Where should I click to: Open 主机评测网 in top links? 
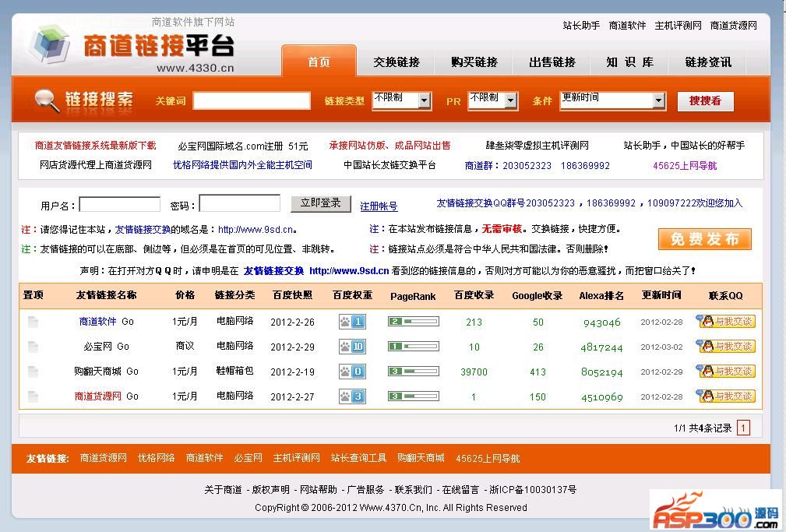[678, 26]
